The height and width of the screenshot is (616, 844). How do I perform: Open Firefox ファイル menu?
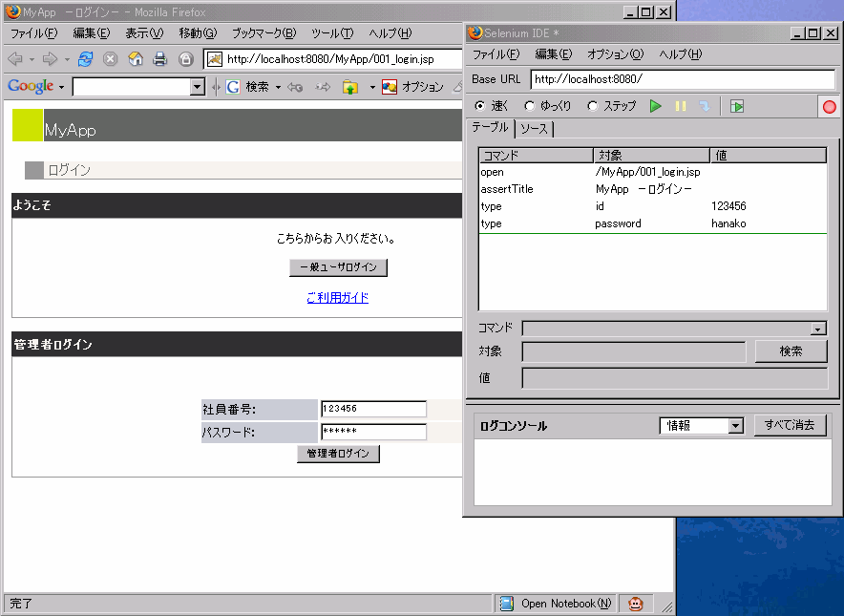[x=34, y=33]
